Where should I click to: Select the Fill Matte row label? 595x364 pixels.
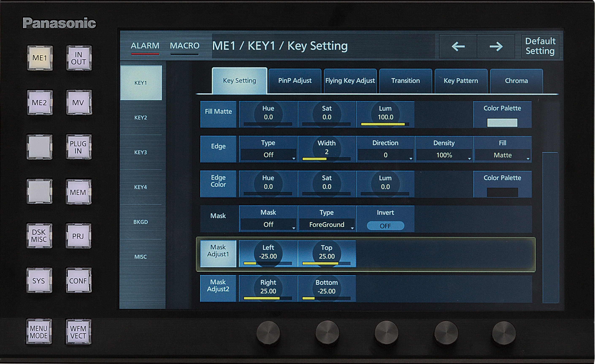point(218,114)
